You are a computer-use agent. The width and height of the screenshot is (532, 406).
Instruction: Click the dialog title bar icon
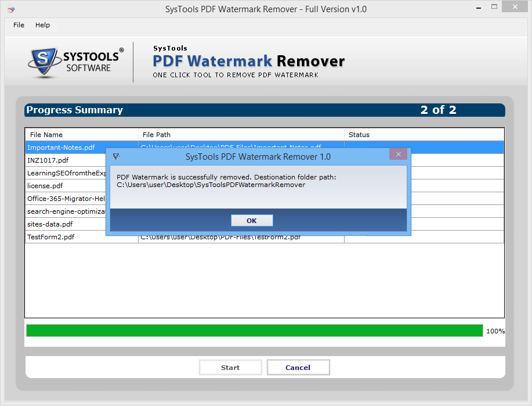pyautogui.click(x=116, y=157)
